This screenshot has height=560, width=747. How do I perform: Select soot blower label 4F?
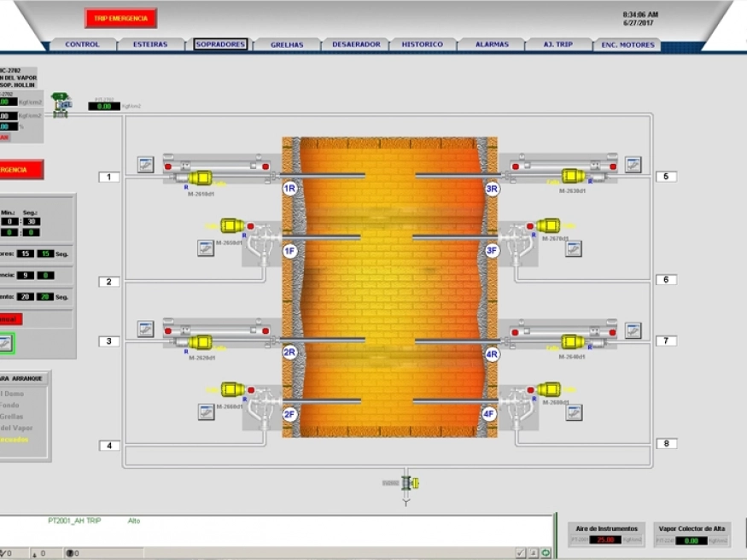click(x=489, y=414)
